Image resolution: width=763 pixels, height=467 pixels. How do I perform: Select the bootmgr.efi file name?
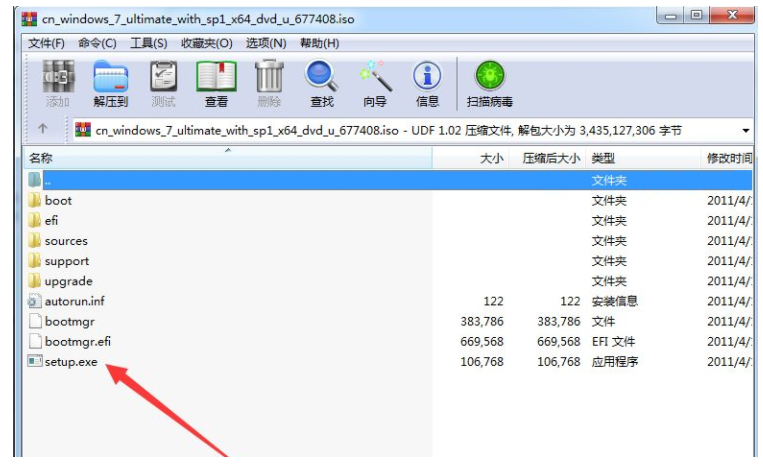[x=78, y=341]
